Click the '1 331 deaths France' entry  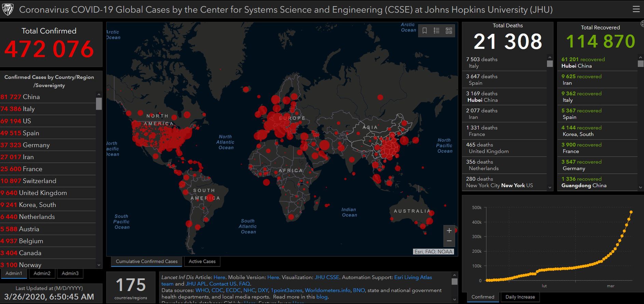(505, 131)
